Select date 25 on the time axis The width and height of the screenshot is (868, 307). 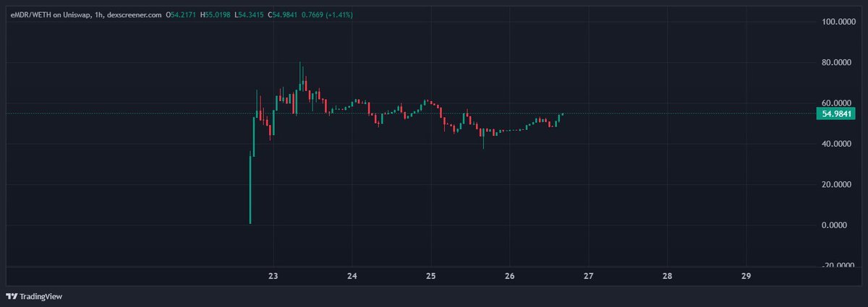pos(430,276)
